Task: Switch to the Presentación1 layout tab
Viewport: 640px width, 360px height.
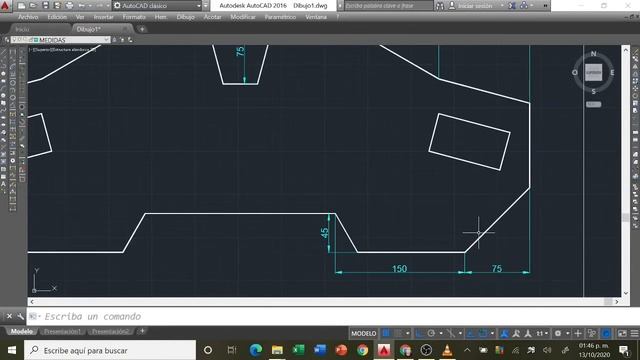Action: (x=62, y=331)
